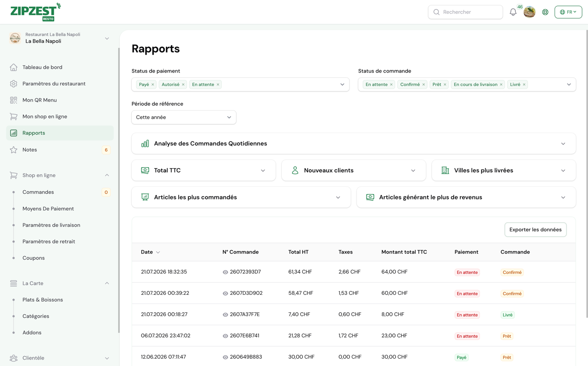The width and height of the screenshot is (588, 366).
Task: Open notifications bell icon
Action: point(513,12)
